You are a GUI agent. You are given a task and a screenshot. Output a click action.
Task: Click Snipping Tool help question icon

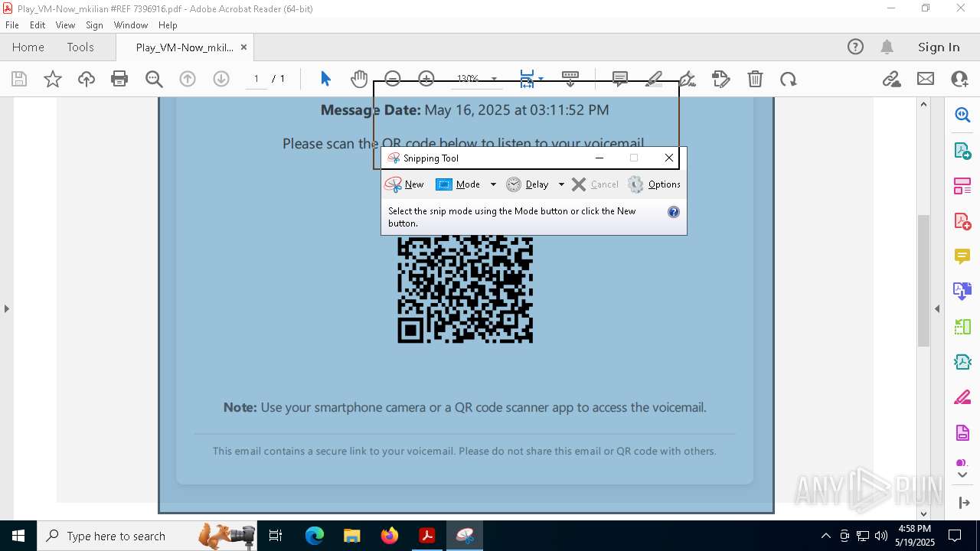tap(674, 212)
